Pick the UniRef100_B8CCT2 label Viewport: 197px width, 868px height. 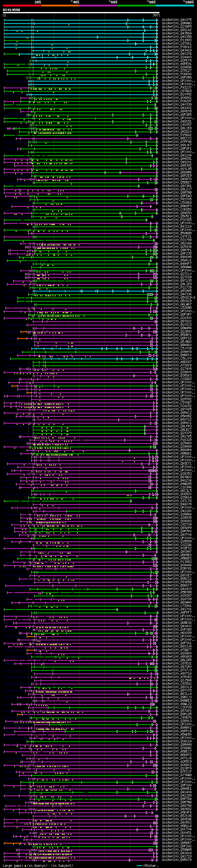177,138
